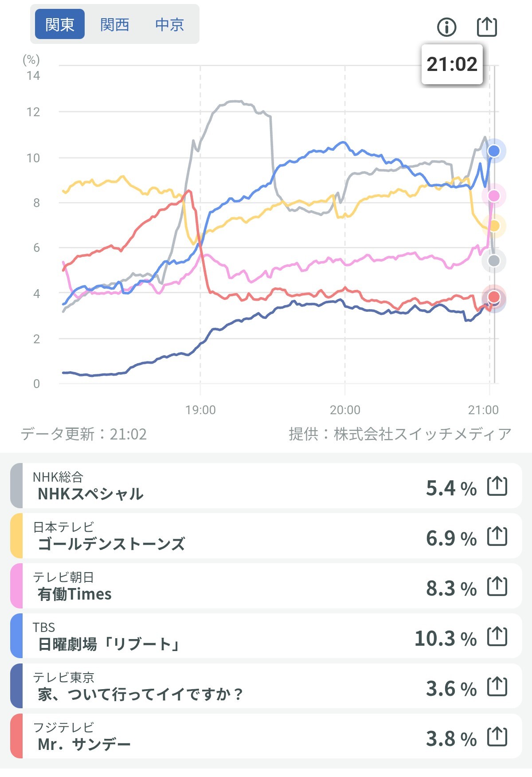Click the blue TBS data point on chart
The height and width of the screenshot is (777, 532).
click(494, 151)
